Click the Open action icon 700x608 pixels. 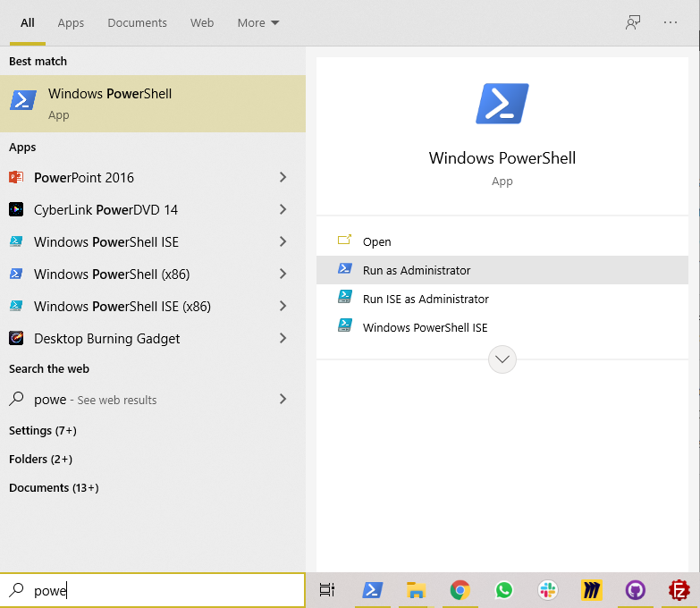click(344, 241)
